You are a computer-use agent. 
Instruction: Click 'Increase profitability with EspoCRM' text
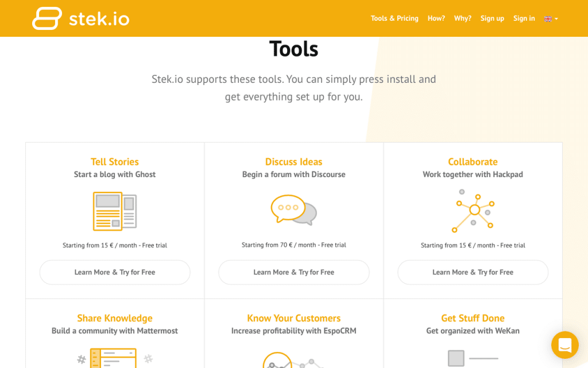293,331
